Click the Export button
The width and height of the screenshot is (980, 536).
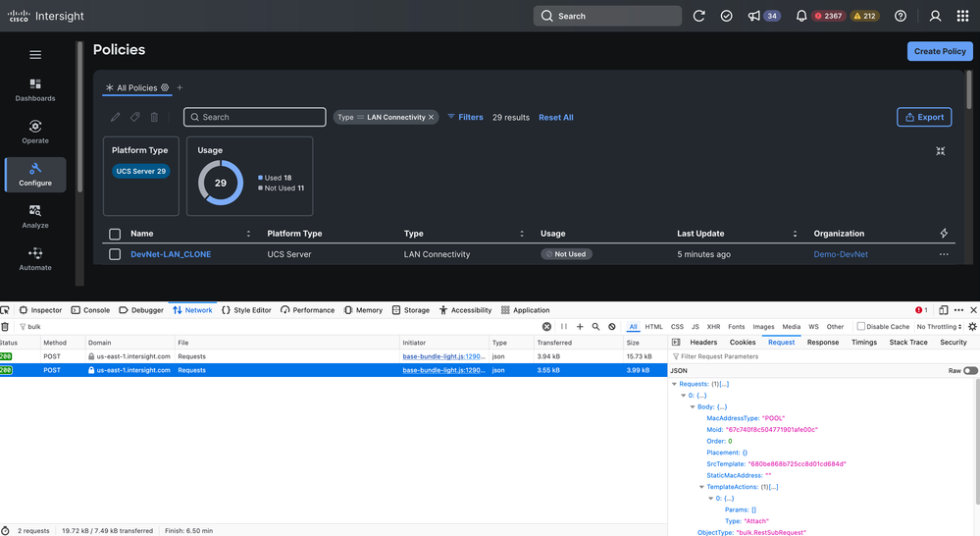924,117
